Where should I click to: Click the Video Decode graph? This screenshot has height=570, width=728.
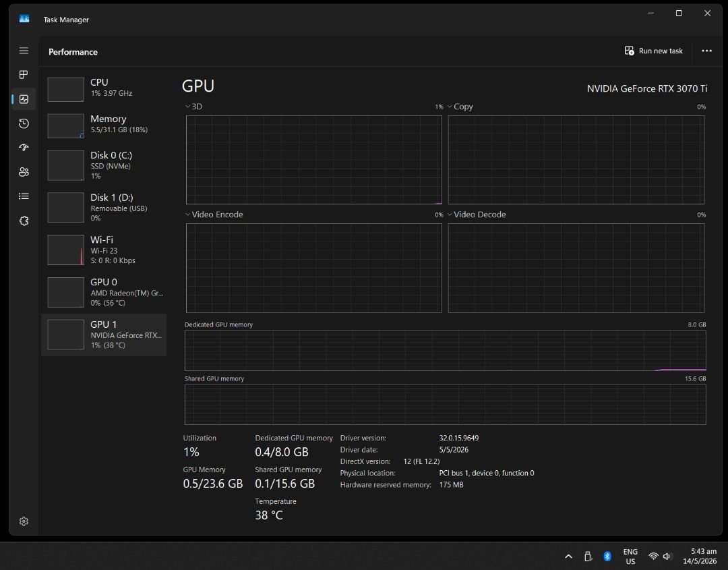coord(576,268)
